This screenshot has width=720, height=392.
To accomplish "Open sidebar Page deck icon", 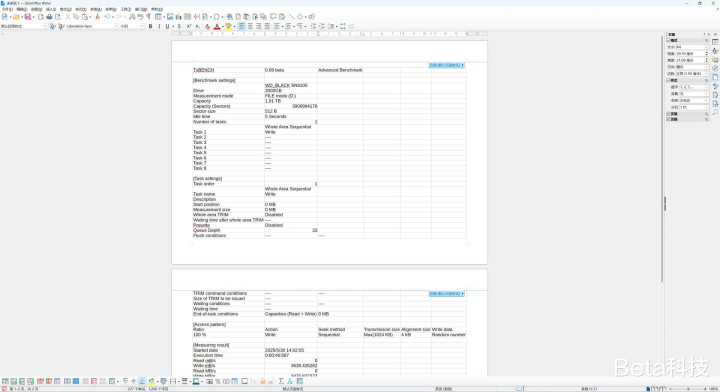I will (x=715, y=77).
